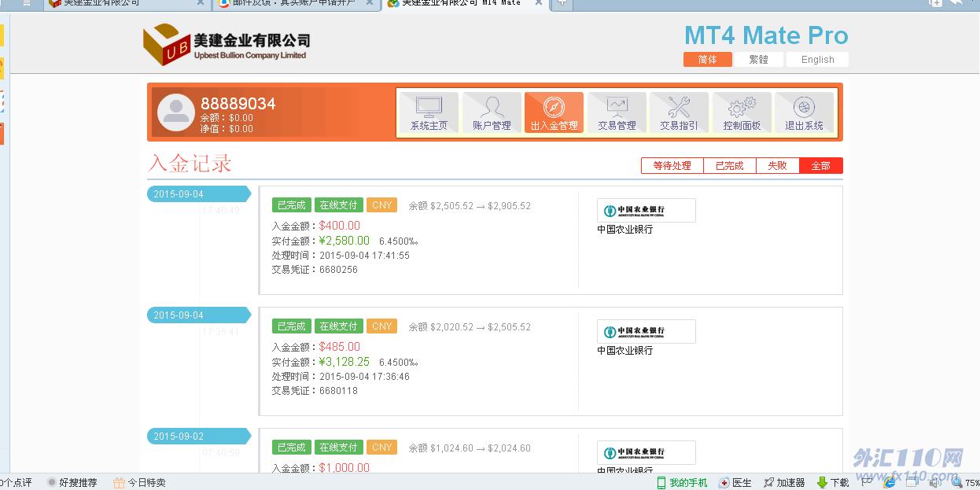Click 退出系统 logout icon

point(804,112)
